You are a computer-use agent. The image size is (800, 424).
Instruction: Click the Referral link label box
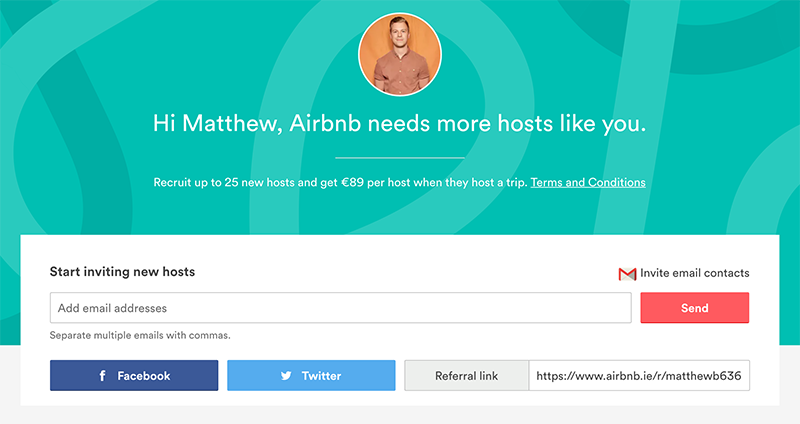[x=466, y=376]
